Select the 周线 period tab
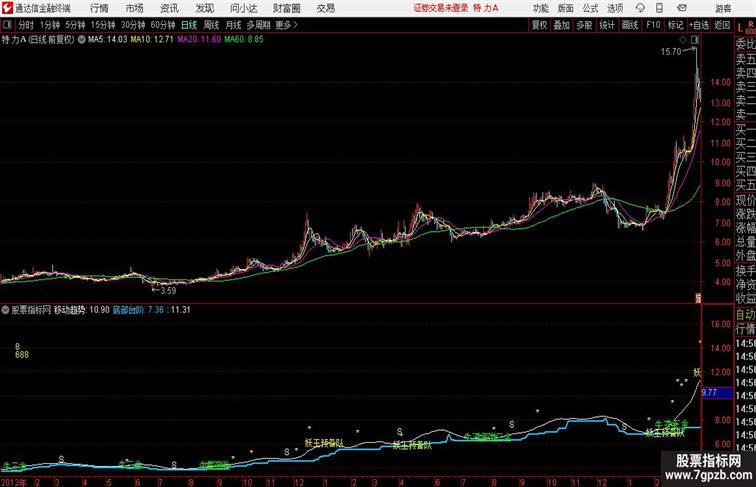This screenshot has height=487, width=756. (211, 25)
